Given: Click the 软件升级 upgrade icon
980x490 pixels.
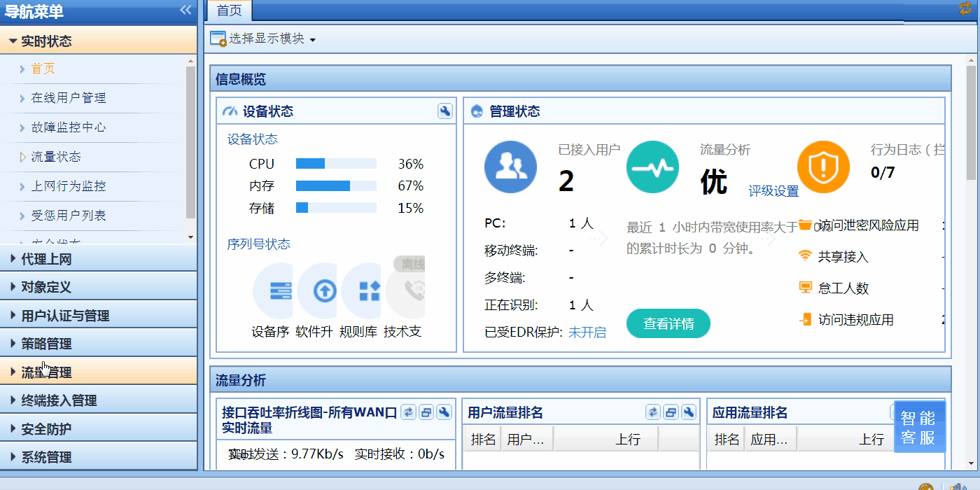Looking at the screenshot, I should [x=317, y=290].
